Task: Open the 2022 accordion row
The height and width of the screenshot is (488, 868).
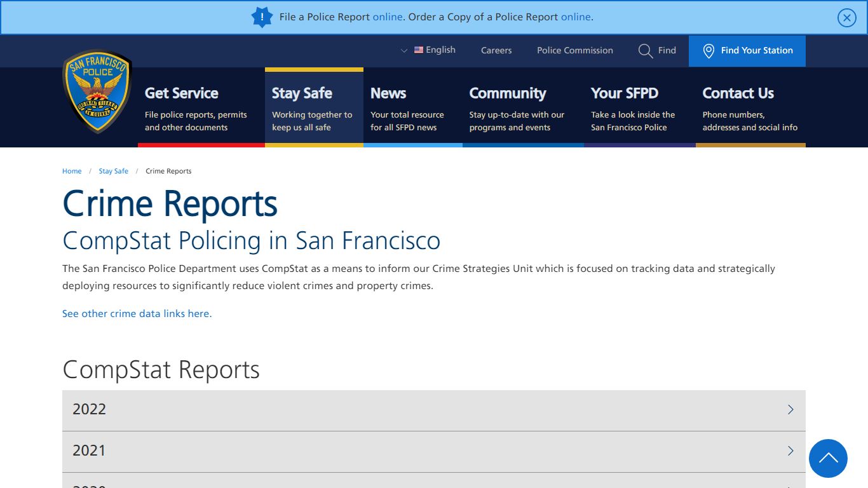Action: pyautogui.click(x=434, y=410)
